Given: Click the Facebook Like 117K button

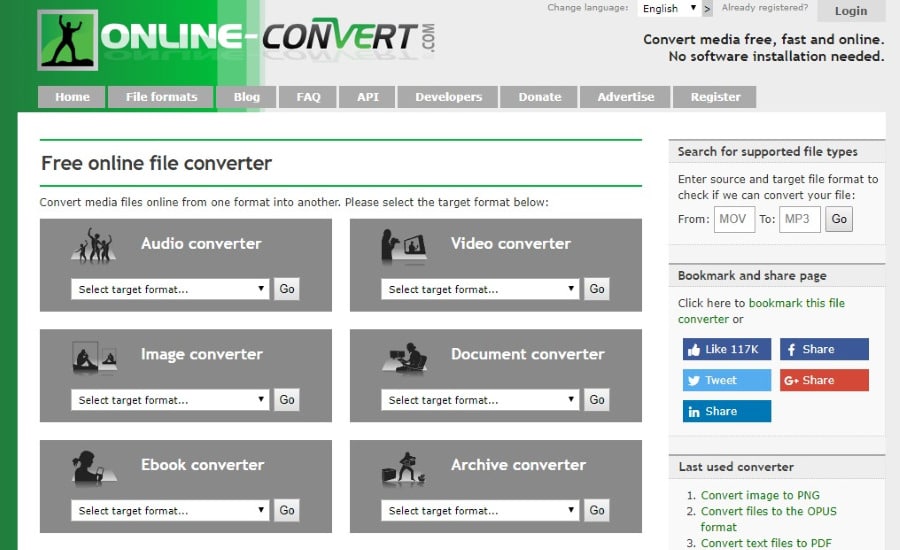Looking at the screenshot, I should [727, 349].
